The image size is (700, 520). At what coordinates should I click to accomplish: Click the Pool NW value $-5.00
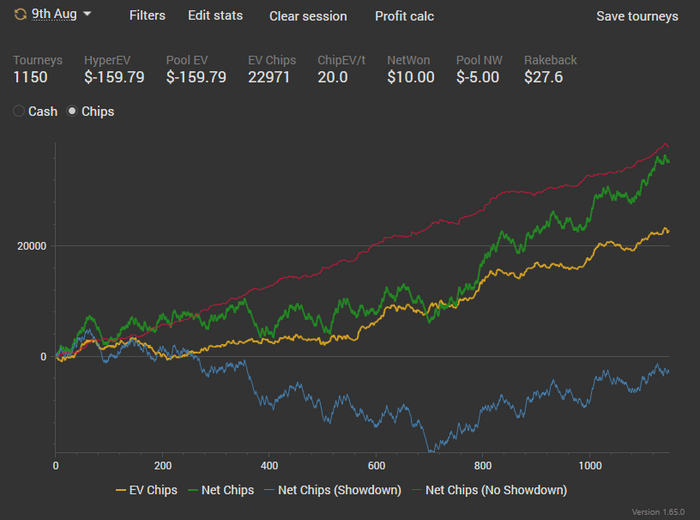tap(478, 77)
